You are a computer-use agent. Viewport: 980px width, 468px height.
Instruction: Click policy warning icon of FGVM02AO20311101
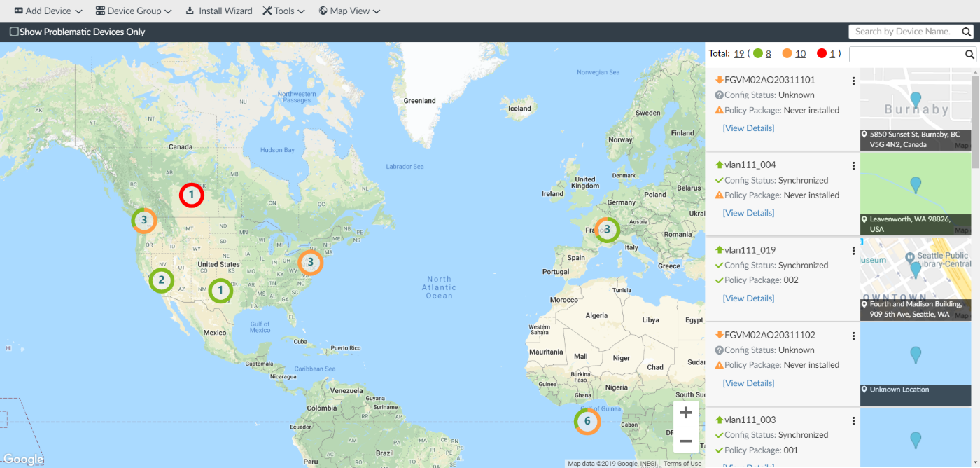pyautogui.click(x=719, y=110)
